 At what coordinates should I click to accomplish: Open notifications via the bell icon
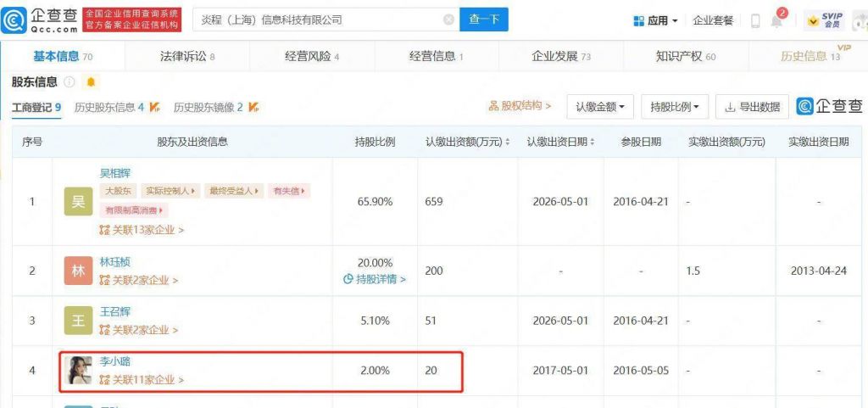(x=776, y=20)
